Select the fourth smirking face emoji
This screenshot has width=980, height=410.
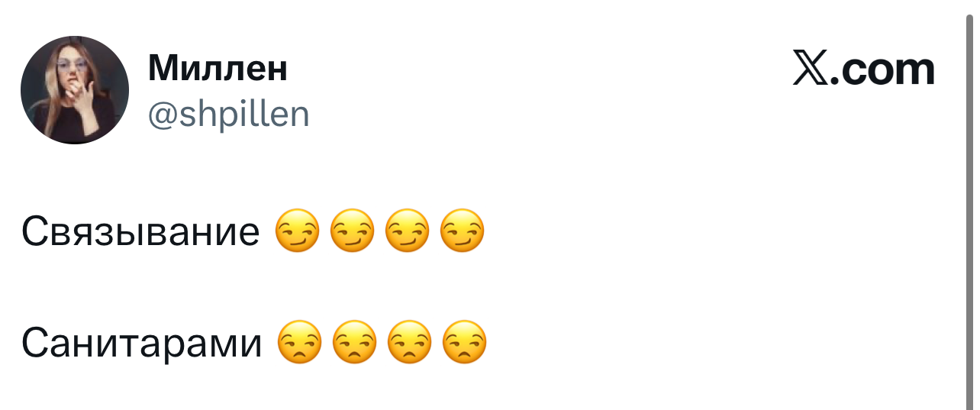(462, 231)
